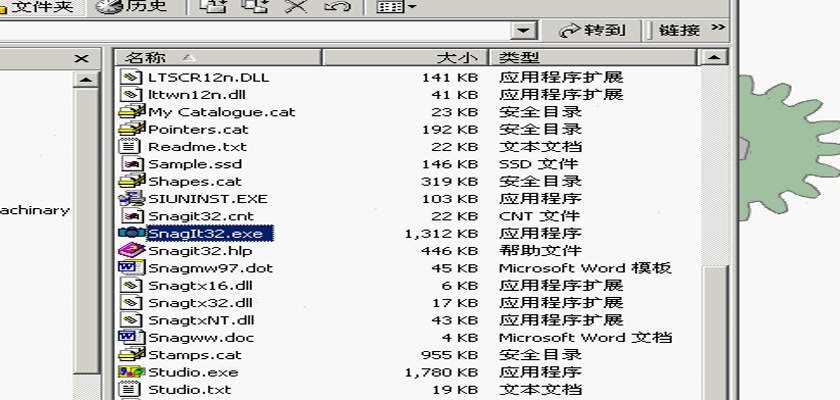
Task: Click the 955 KB size cell
Action: tap(449, 355)
